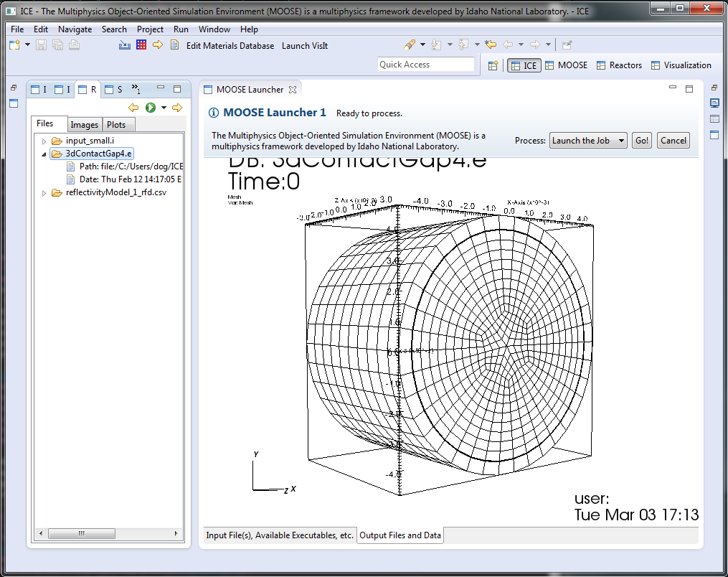Click the document page icon before Edit Materials Database
728x577 pixels.
pyautogui.click(x=174, y=45)
